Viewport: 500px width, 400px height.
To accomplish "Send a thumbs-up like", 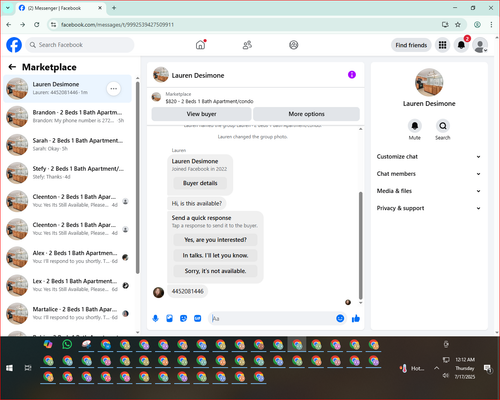I will click(356, 318).
